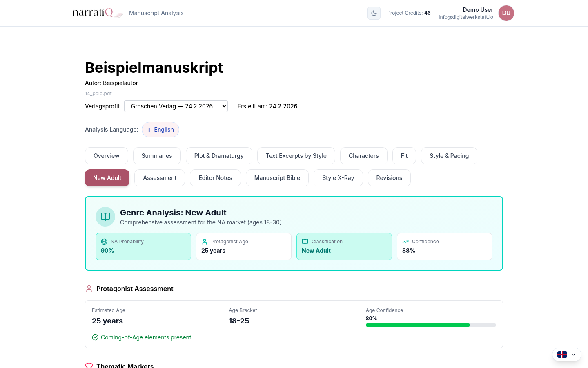Image resolution: width=588 pixels, height=368 pixels.
Task: Click the book icon in Classification card
Action: pyautogui.click(x=305, y=242)
